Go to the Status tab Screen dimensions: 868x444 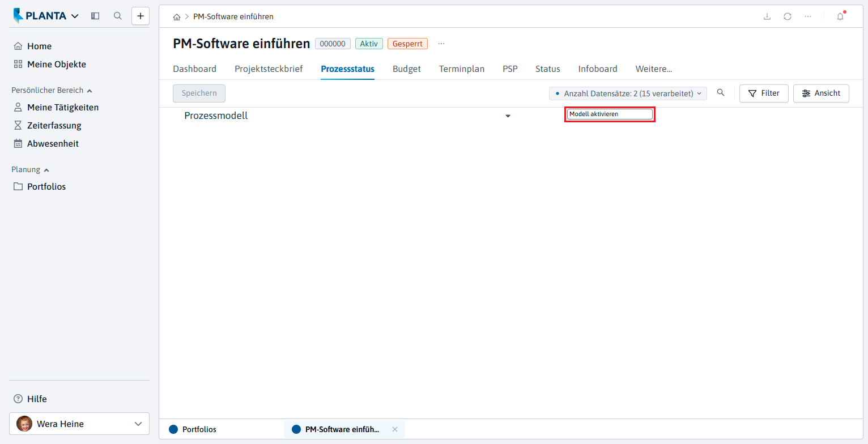pyautogui.click(x=548, y=69)
